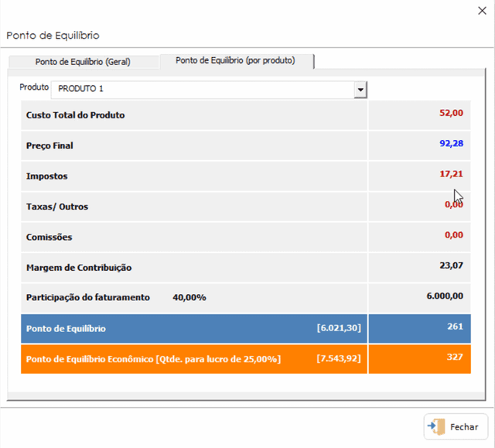Click Ponto de Equilíbrio Econômico label
The image size is (495, 448).
(153, 359)
